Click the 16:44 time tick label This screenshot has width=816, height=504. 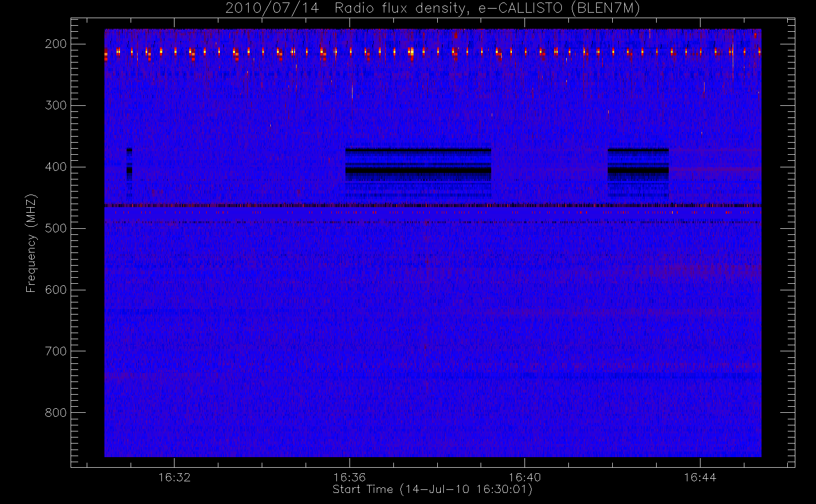coord(700,477)
